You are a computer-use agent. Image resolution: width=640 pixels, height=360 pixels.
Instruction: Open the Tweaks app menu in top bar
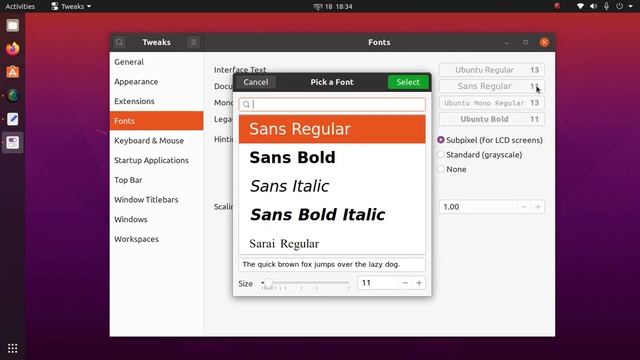[71, 6]
